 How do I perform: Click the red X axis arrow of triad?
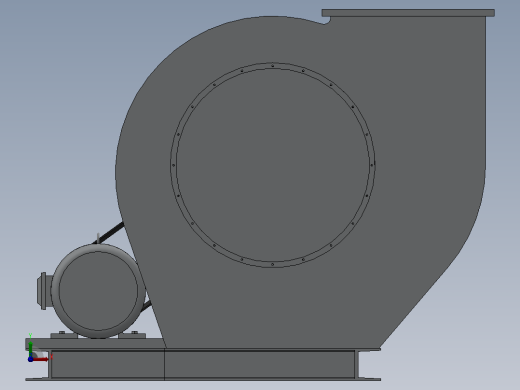pos(41,359)
